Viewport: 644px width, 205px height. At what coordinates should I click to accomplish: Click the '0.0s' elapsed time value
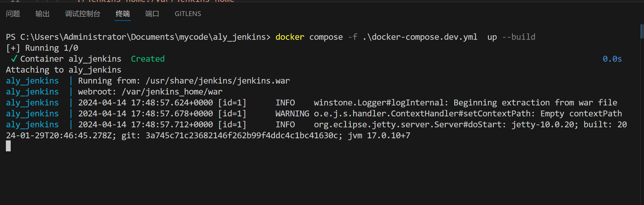pyautogui.click(x=612, y=59)
